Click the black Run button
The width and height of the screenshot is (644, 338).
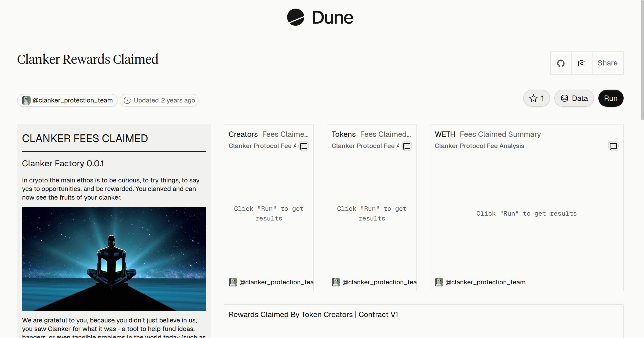pos(611,98)
